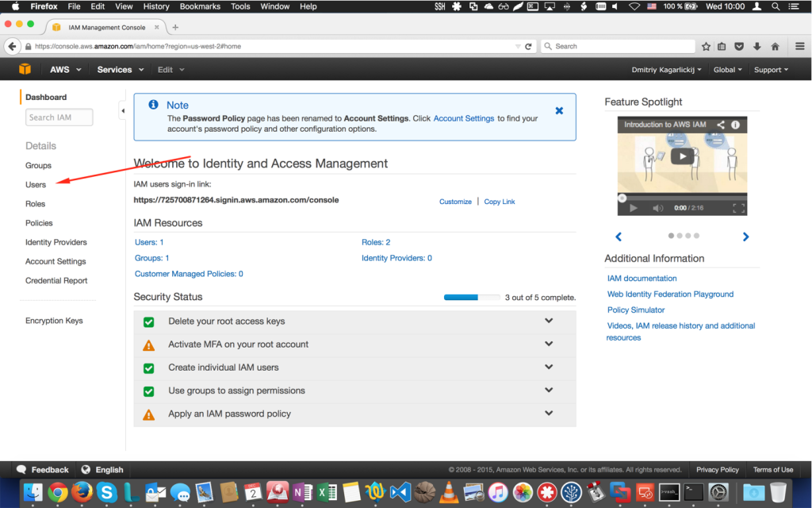Open the Services dropdown
Image resolution: width=812 pixels, height=508 pixels.
(121, 70)
